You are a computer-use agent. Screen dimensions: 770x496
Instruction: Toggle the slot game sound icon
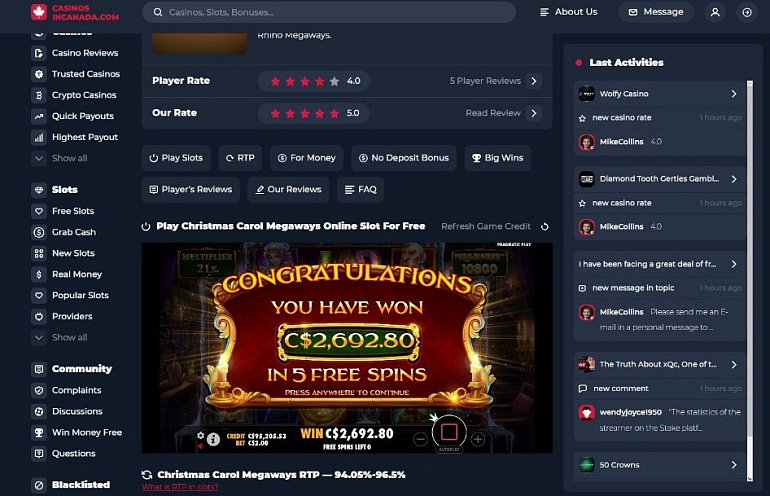(x=200, y=446)
